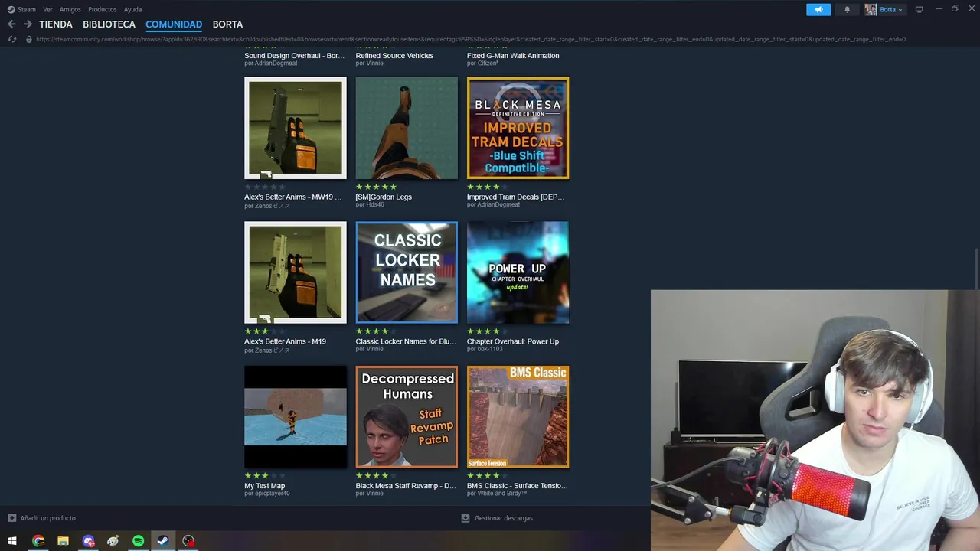The image size is (980, 551).
Task: Open Classic Locker Names thumbnail
Action: tap(407, 272)
